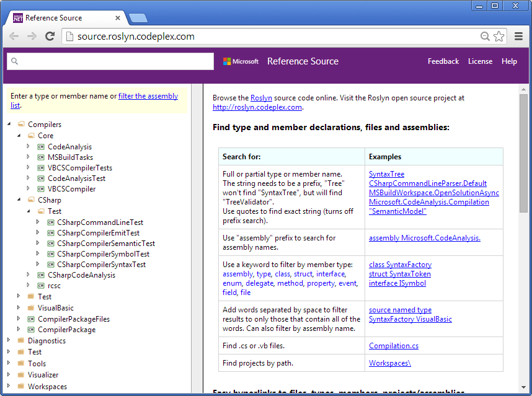Viewport: 532px width, 396px height.
Task: Expand the CodeAnalysis tree node
Action: click(29, 147)
